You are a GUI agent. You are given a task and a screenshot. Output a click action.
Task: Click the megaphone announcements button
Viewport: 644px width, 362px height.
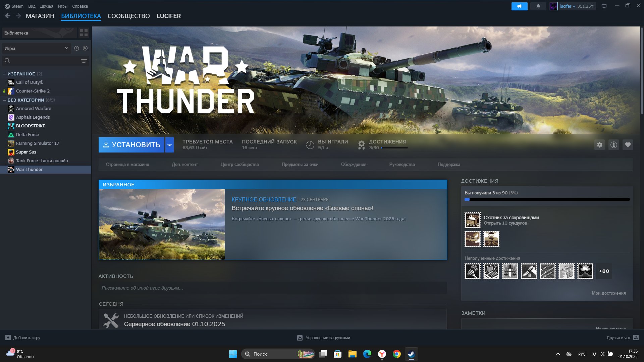point(519,6)
